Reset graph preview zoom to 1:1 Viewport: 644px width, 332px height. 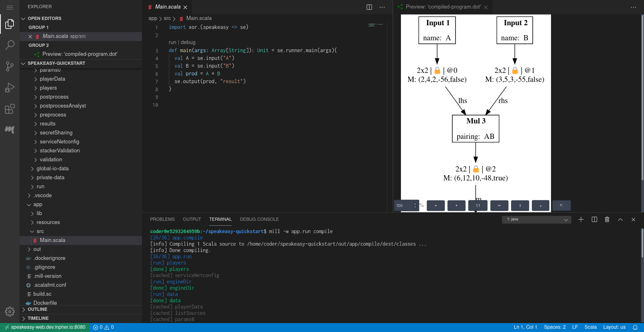coord(478,205)
